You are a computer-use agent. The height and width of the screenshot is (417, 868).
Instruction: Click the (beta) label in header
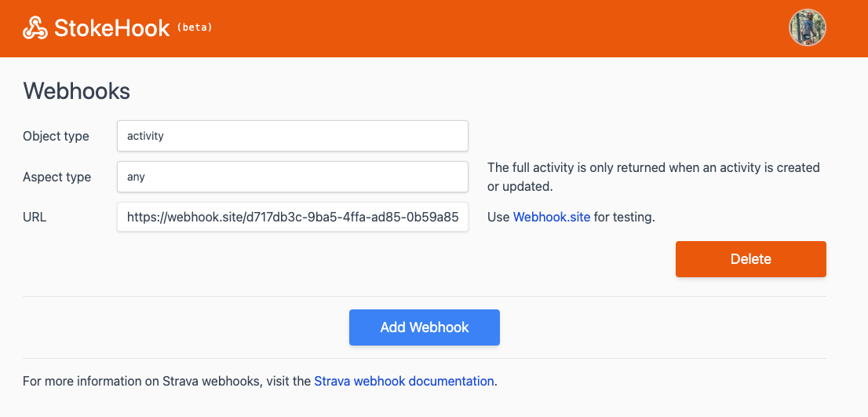pyautogui.click(x=195, y=27)
